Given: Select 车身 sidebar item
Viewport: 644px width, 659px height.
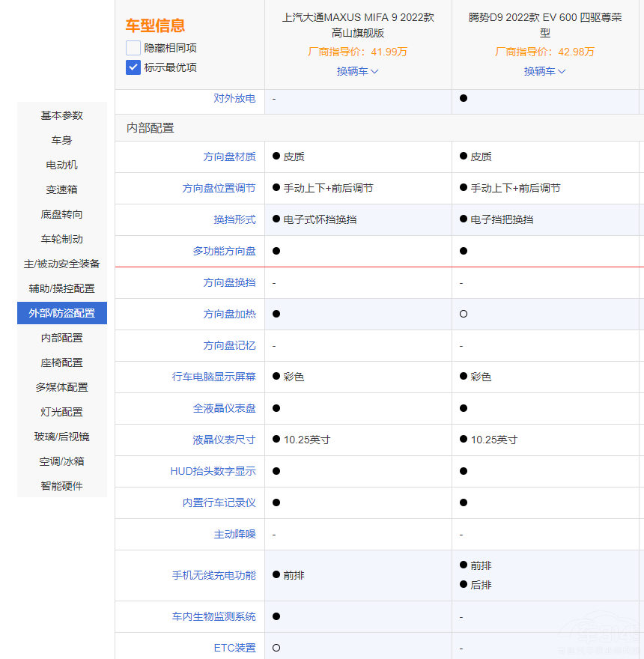Looking at the screenshot, I should 62,140.
